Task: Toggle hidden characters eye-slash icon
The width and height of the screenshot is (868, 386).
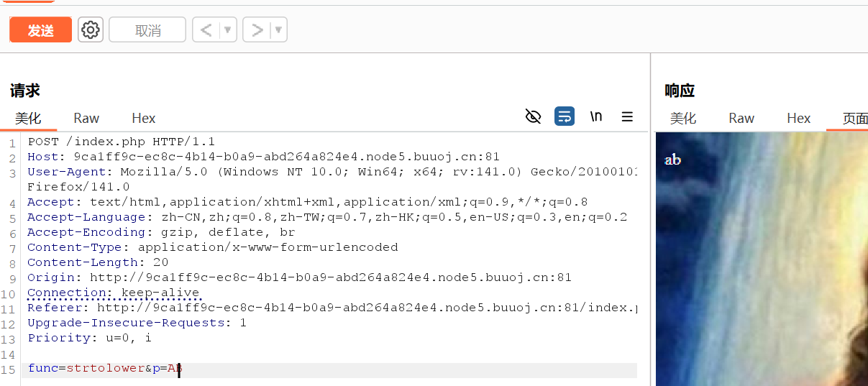Action: [x=533, y=116]
